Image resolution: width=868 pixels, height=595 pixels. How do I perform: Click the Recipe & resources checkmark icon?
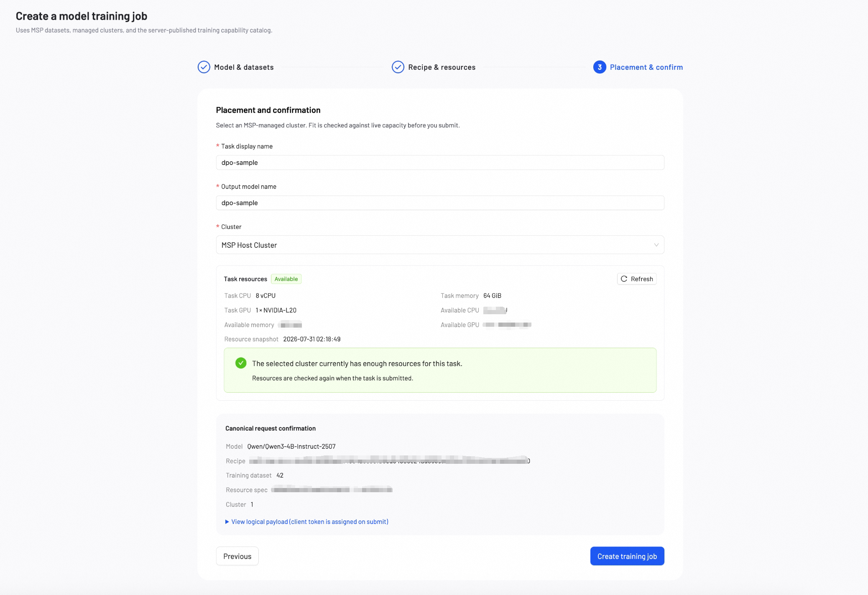pos(398,67)
